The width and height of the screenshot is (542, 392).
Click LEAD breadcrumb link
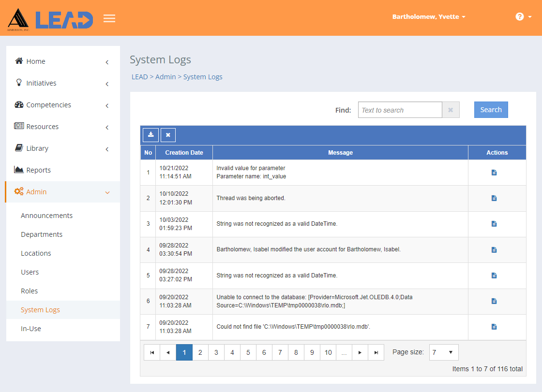pos(140,77)
